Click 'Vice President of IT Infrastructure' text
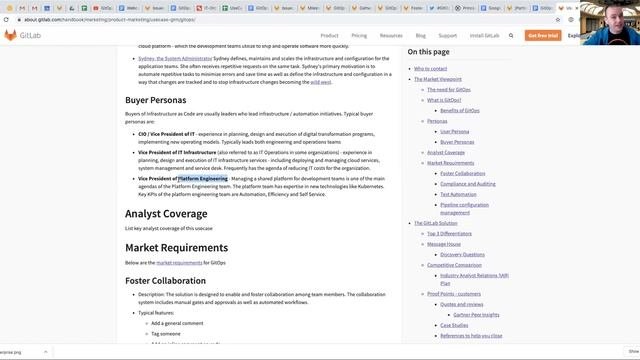 pos(177,152)
